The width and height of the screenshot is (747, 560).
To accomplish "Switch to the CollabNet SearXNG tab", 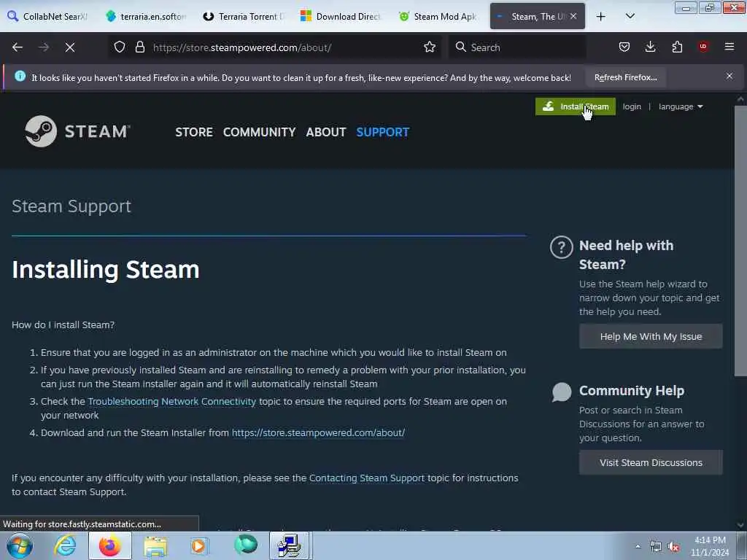I will (47, 17).
